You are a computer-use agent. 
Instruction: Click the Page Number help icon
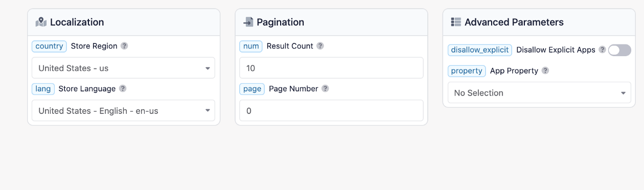click(325, 89)
